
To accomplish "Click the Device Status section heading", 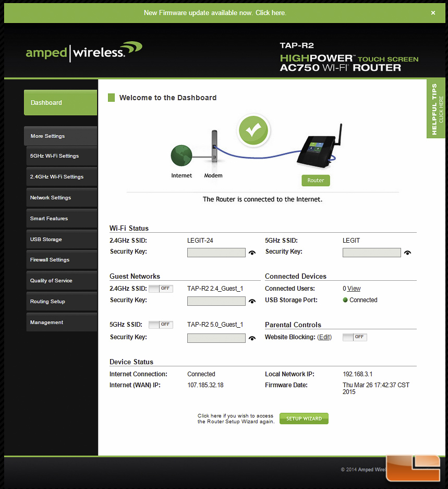I will (x=131, y=362).
